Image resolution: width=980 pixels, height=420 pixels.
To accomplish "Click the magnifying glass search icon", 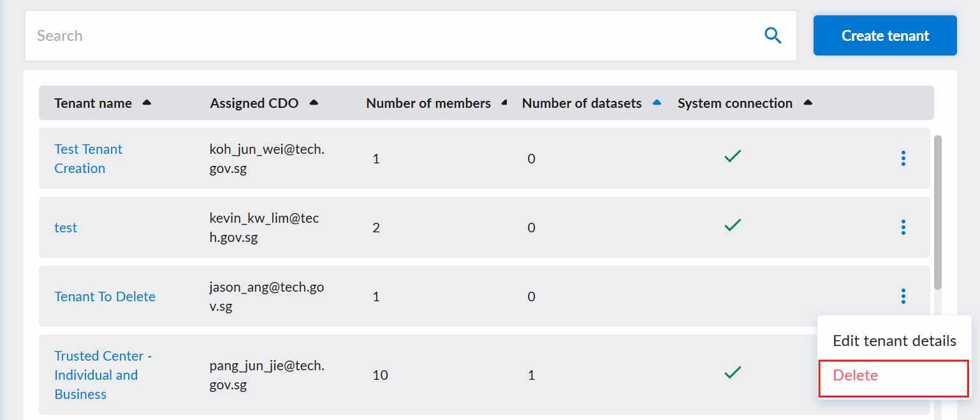I will coord(773,36).
